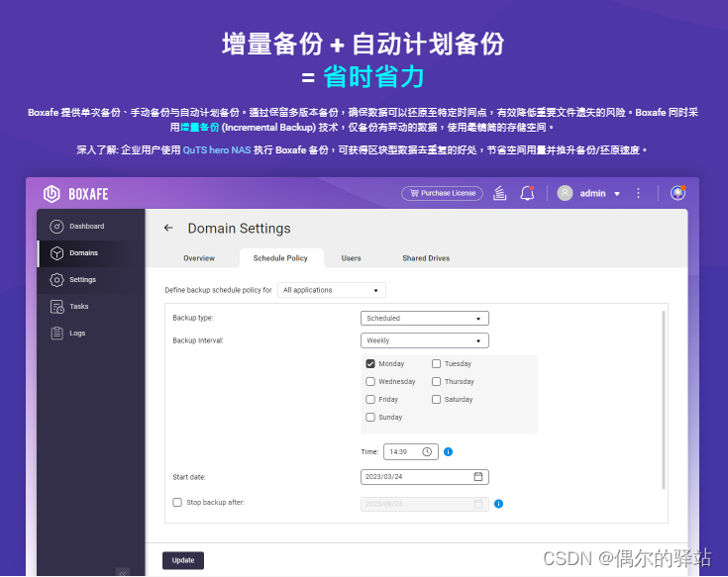The height and width of the screenshot is (577, 728).
Task: Click the round icon right of the three-dot menu
Action: [677, 192]
